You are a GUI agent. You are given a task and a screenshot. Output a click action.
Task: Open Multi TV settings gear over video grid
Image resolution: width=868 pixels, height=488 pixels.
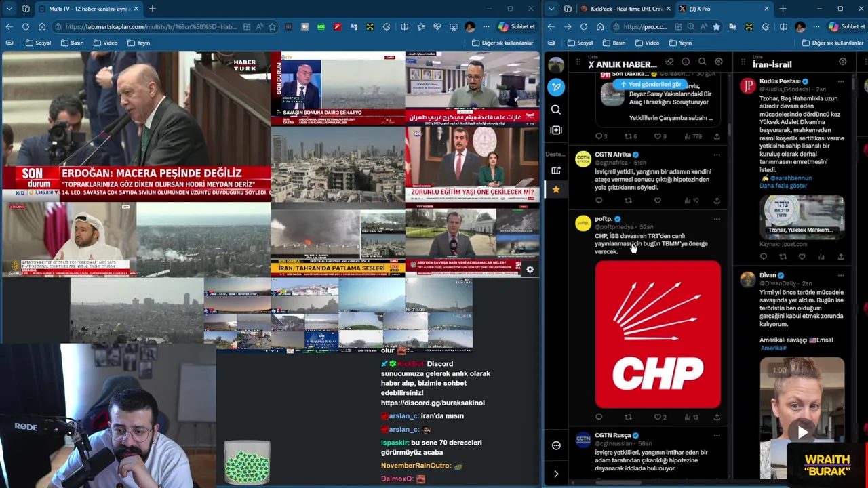(530, 270)
